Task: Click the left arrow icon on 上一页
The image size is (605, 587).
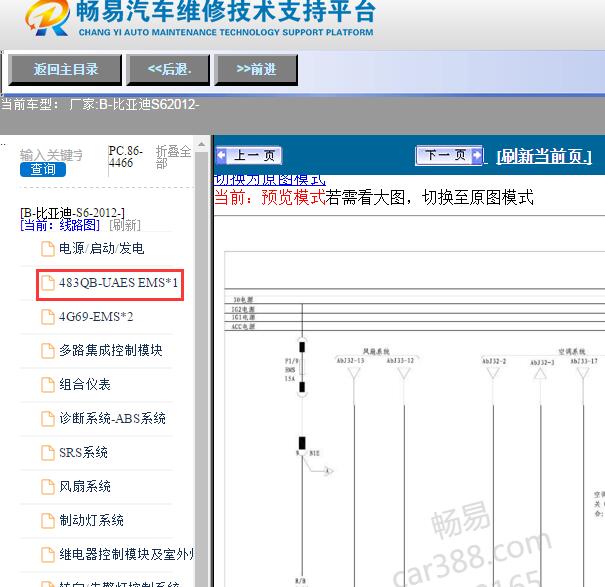Action: pos(221,156)
